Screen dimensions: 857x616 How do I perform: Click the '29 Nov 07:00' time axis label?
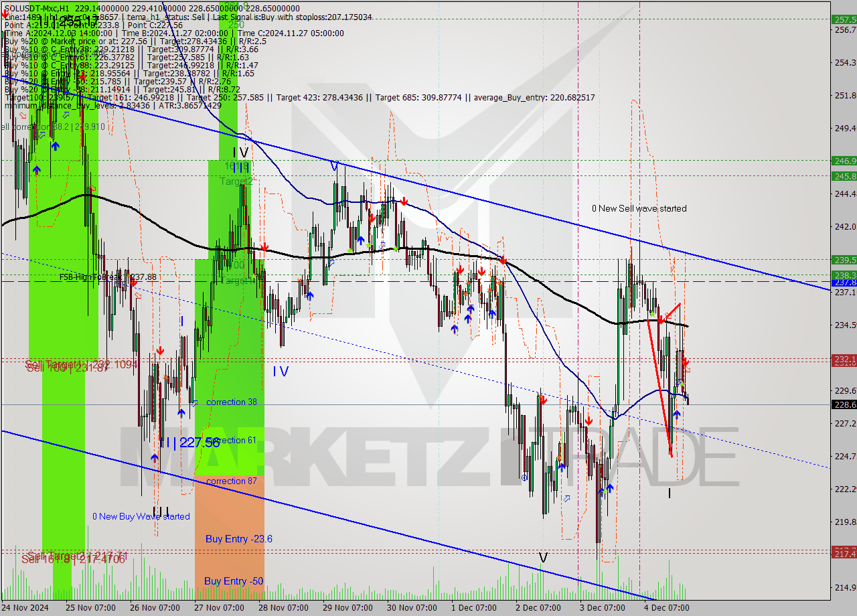[x=347, y=608]
